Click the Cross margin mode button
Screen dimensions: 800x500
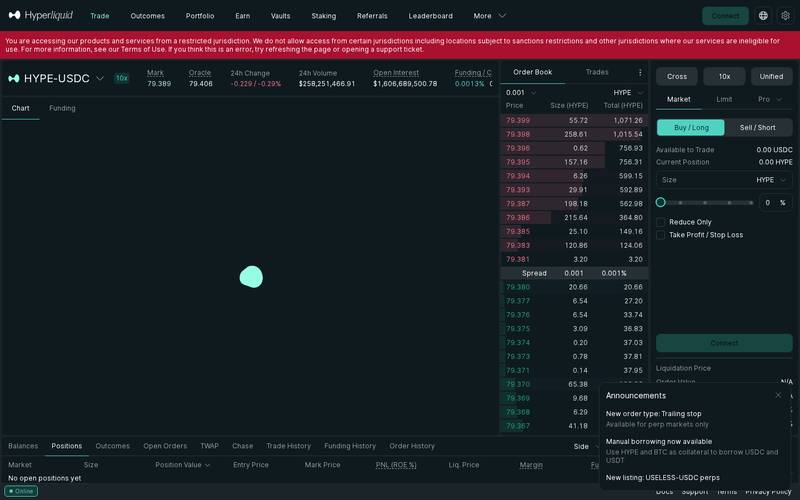tap(677, 77)
